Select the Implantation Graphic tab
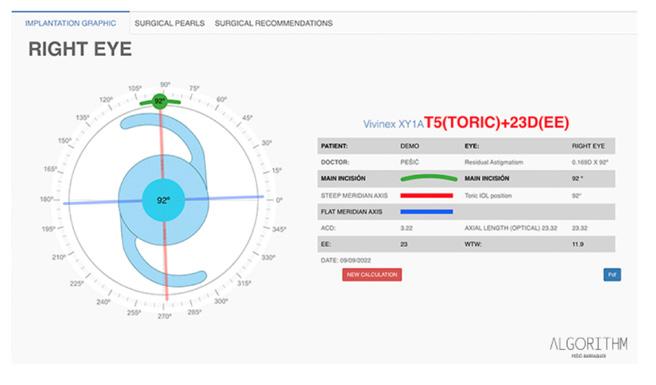 click(70, 23)
